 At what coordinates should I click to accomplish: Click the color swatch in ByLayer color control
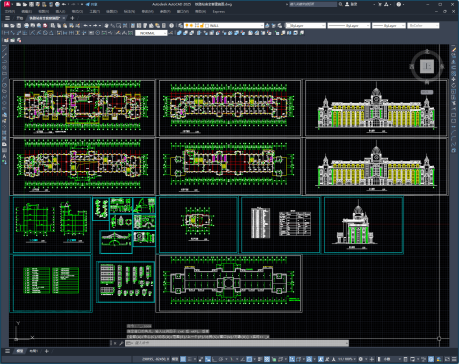[289, 25]
